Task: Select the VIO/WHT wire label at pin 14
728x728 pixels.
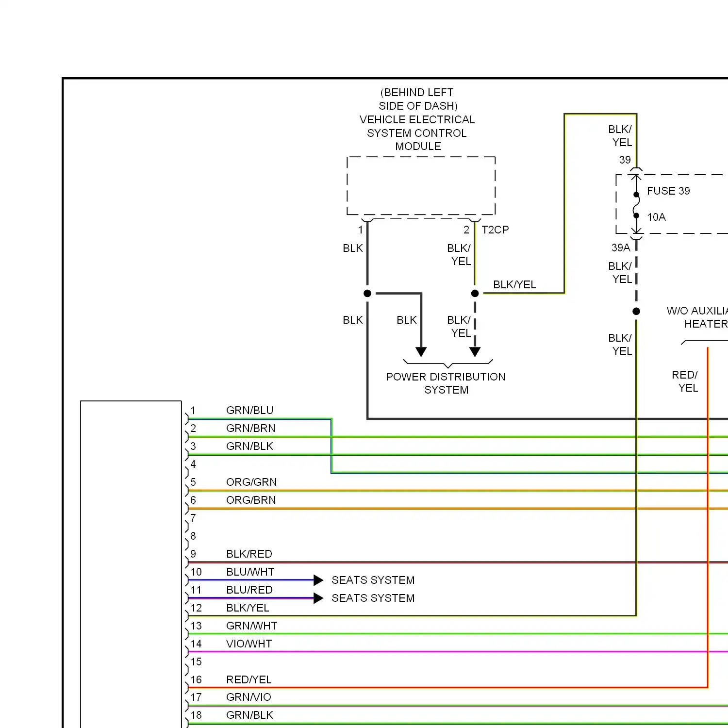Action: pyautogui.click(x=249, y=644)
